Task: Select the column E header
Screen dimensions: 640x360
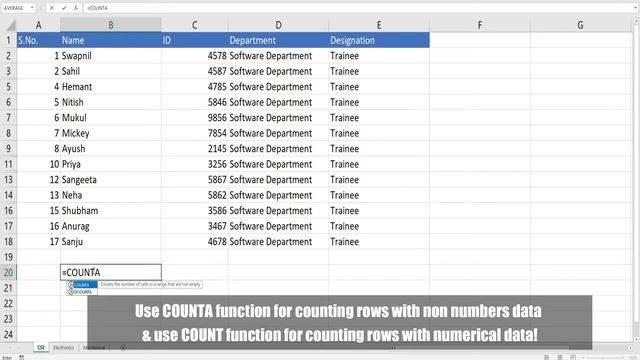Action: point(379,25)
